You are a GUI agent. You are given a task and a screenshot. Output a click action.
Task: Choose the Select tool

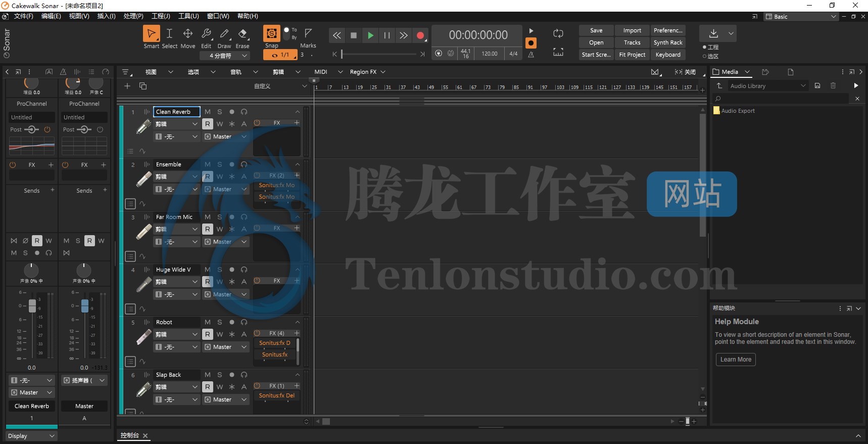(x=169, y=34)
